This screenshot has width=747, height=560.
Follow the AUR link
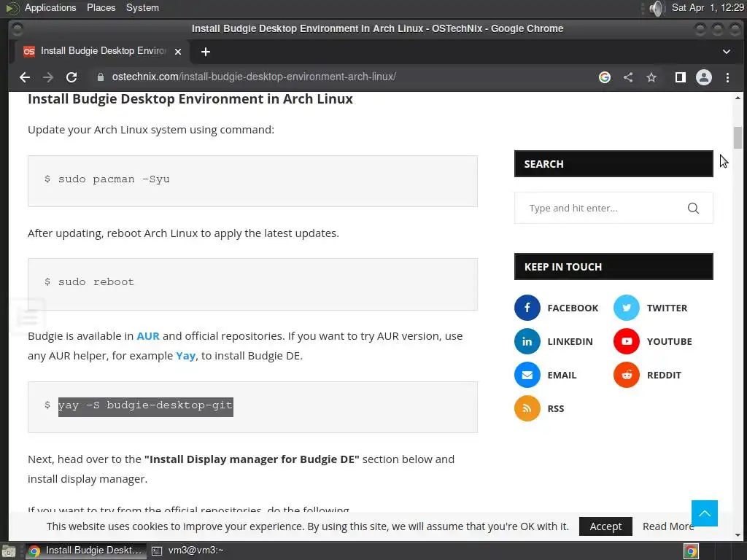pos(148,336)
